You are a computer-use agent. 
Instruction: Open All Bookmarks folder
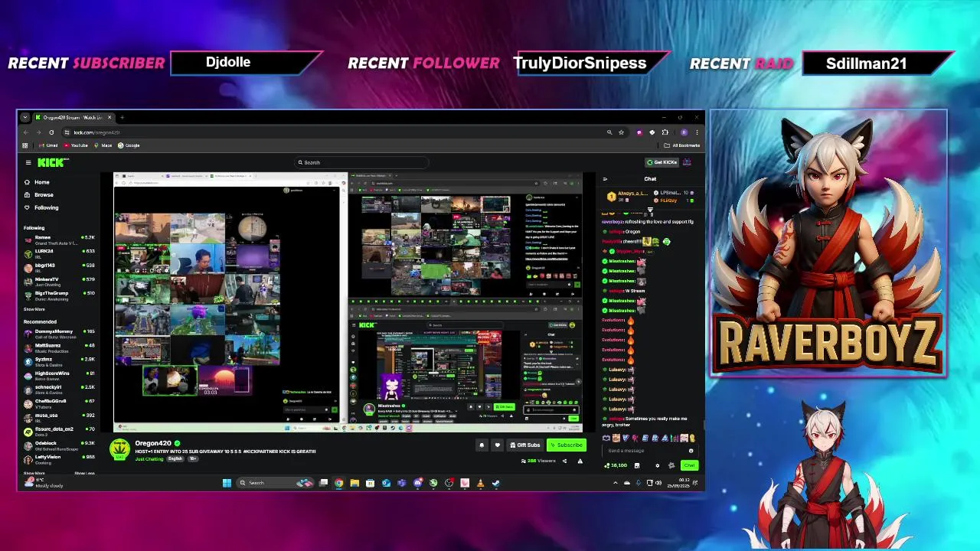pos(681,145)
